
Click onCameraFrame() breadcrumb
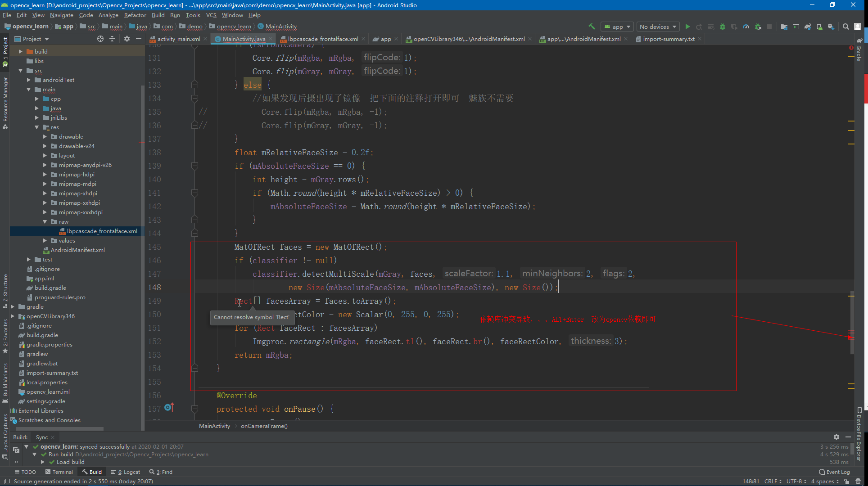[x=264, y=426]
